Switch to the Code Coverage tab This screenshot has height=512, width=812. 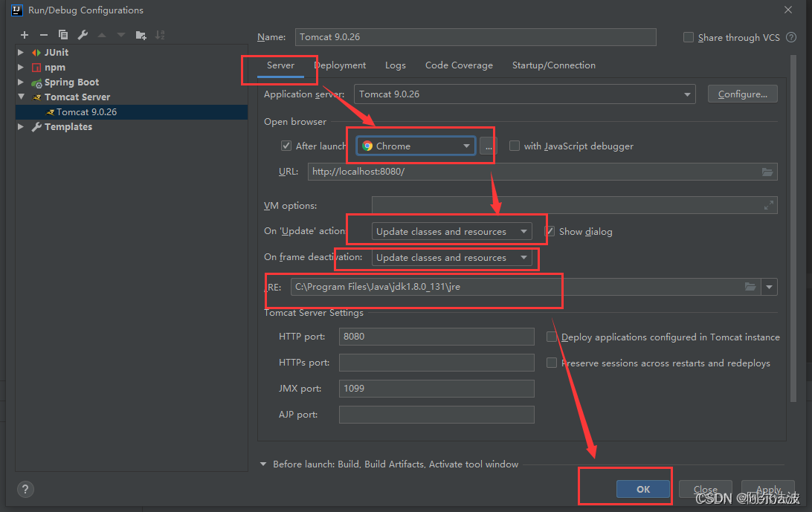pyautogui.click(x=459, y=65)
